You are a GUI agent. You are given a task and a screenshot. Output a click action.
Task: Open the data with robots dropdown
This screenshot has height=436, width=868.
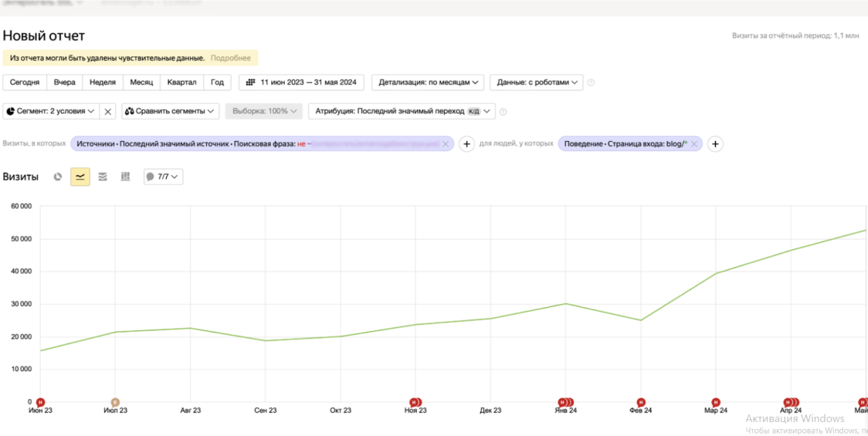(536, 82)
